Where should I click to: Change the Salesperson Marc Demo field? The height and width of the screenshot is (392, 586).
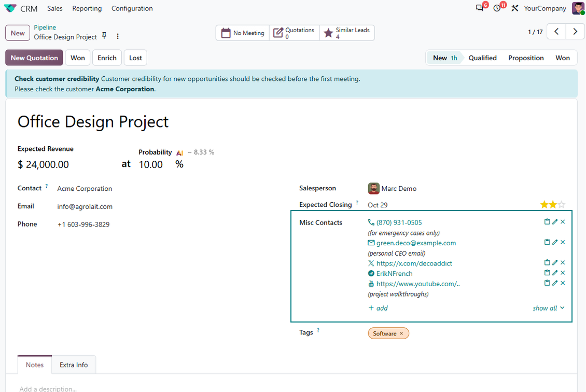pos(399,189)
